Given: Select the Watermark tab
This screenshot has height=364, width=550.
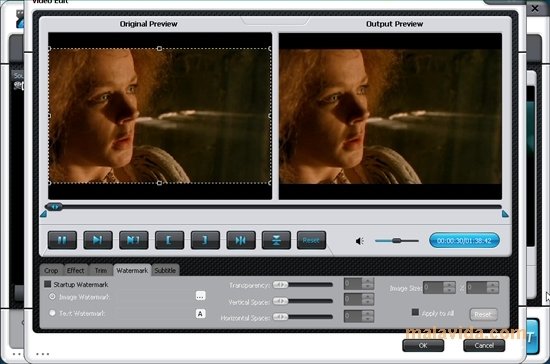Looking at the screenshot, I should click(132, 270).
